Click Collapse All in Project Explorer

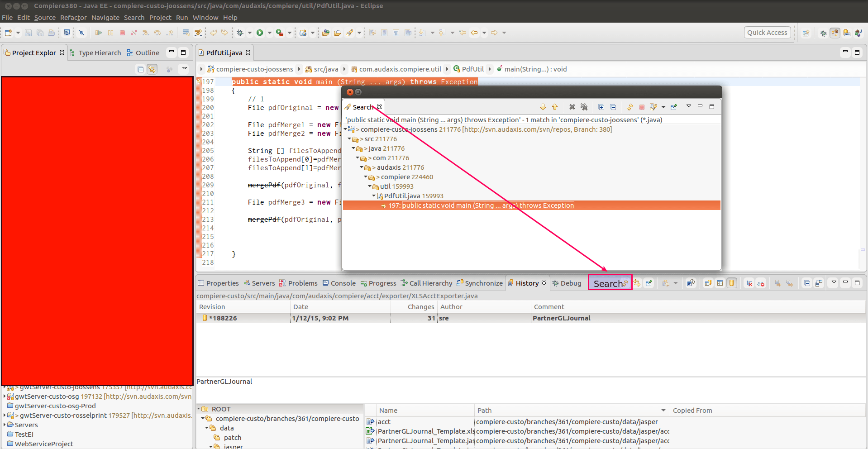(x=141, y=69)
